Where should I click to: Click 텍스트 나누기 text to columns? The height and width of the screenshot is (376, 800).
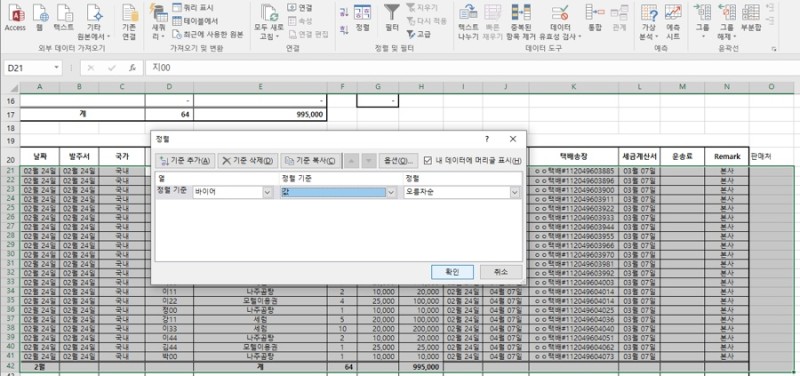point(468,22)
